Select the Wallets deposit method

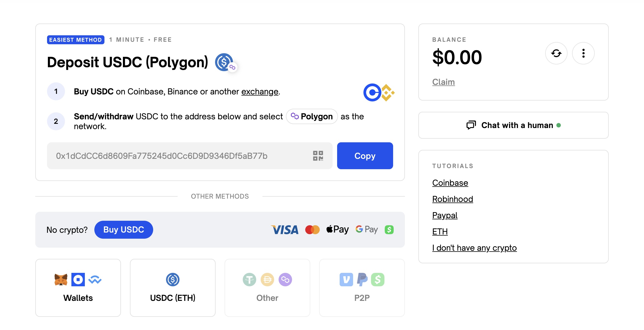(78, 288)
